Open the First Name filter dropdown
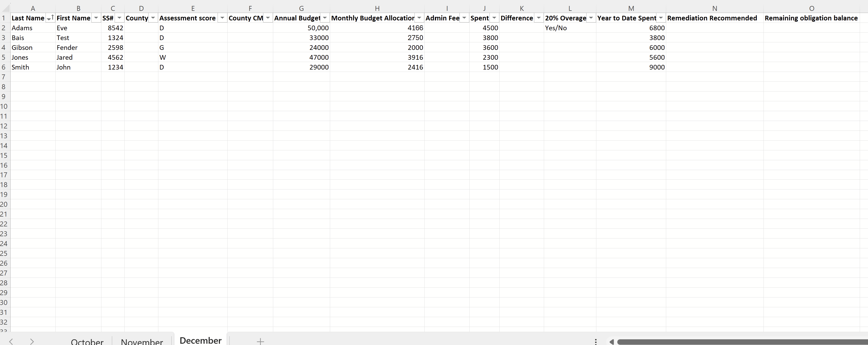 pyautogui.click(x=96, y=18)
